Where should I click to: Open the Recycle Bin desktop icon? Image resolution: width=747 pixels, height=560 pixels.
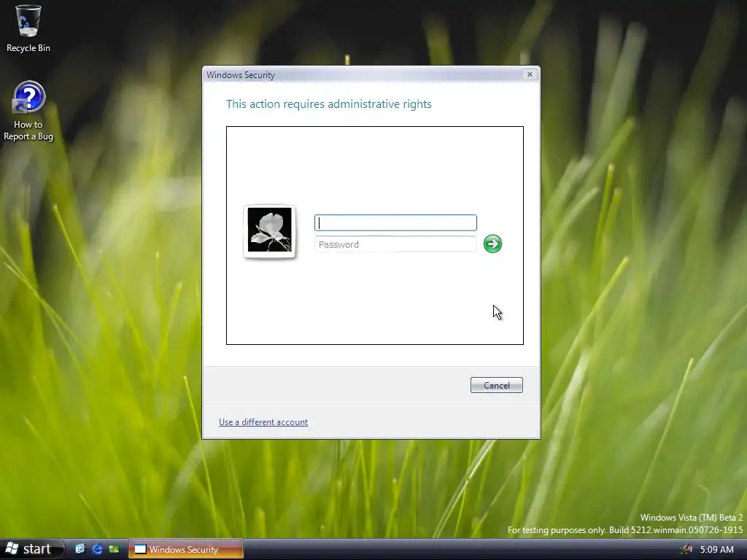coord(28,28)
